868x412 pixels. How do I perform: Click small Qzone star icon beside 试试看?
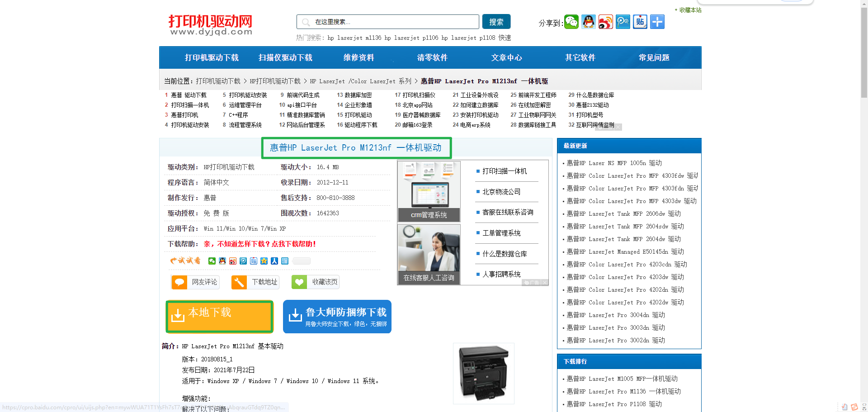pos(264,261)
